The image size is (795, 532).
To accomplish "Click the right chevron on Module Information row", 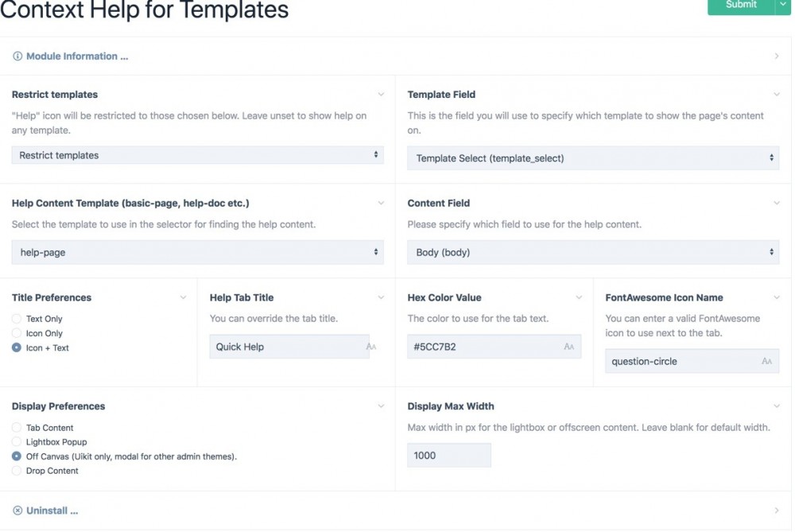I will [x=778, y=56].
